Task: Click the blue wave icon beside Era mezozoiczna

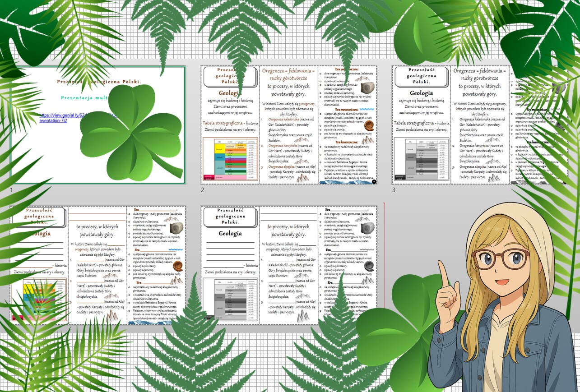Action: (367, 109)
